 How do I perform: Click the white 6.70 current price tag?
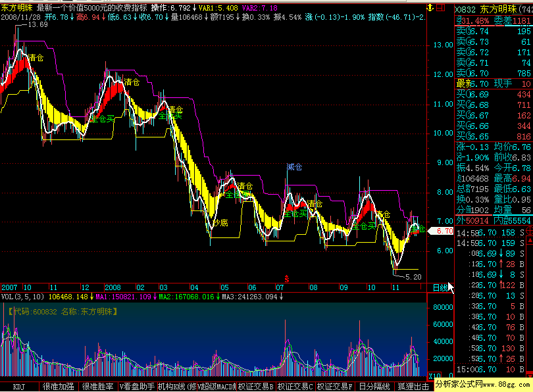[x=442, y=231]
